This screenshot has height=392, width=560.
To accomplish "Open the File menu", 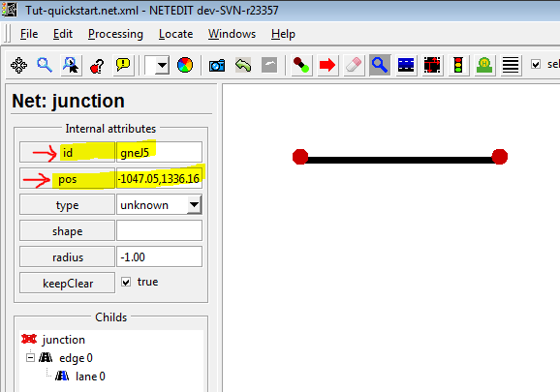I will coord(29,34).
